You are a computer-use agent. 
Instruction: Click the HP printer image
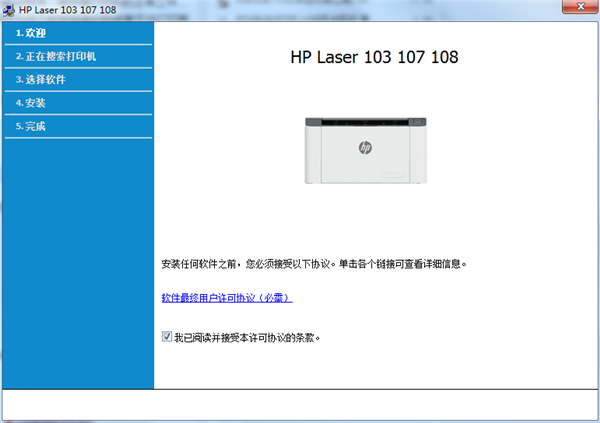pos(365,150)
